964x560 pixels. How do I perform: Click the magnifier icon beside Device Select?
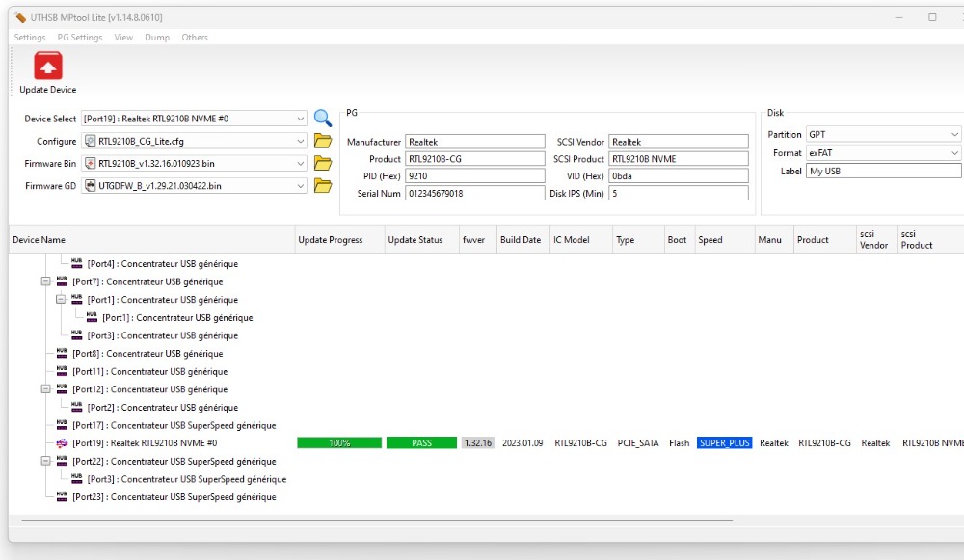point(323,119)
